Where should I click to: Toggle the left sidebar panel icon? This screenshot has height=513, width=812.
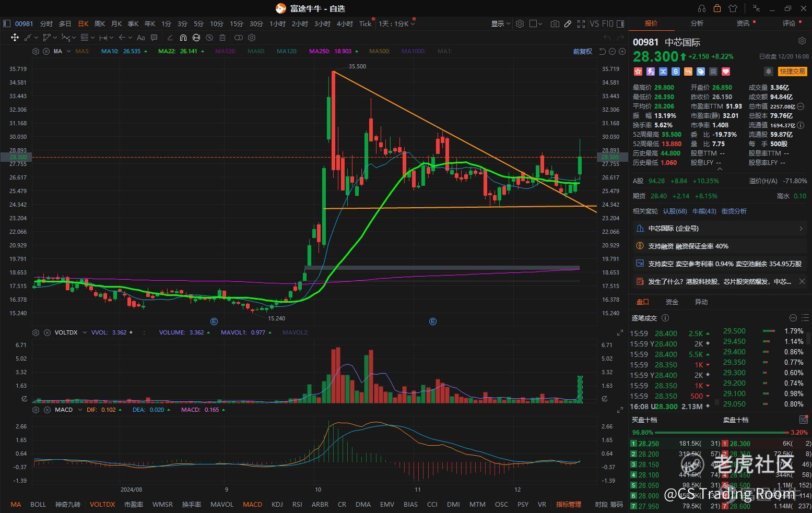7,23
